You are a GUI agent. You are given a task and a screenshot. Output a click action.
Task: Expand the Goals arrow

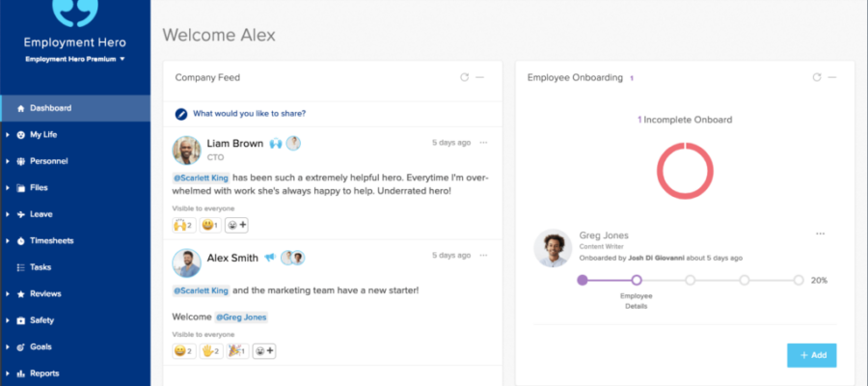[8, 347]
